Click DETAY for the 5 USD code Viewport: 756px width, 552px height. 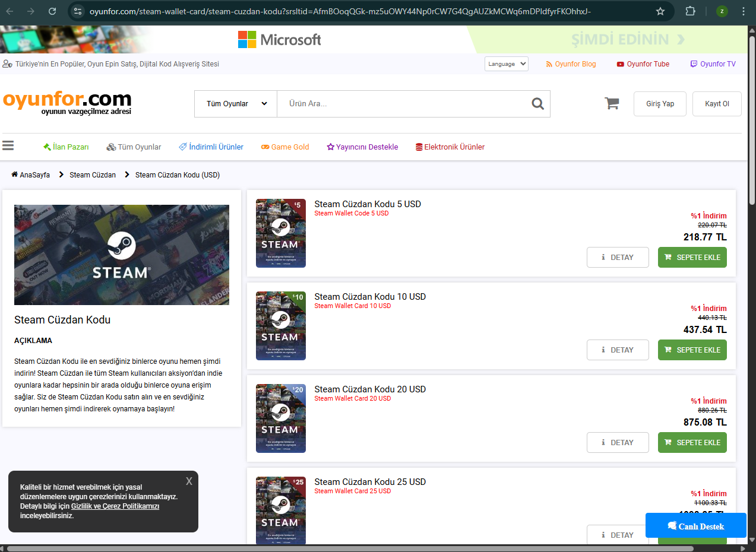(618, 257)
